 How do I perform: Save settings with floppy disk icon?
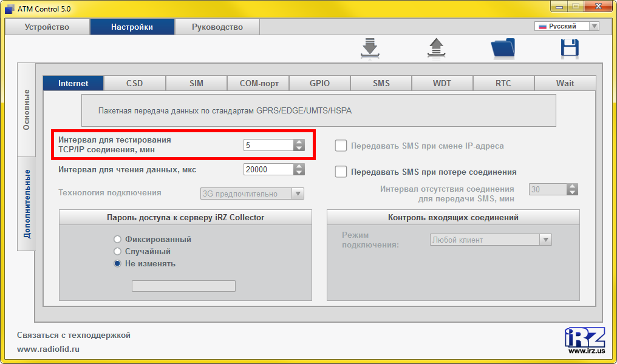[x=570, y=49]
